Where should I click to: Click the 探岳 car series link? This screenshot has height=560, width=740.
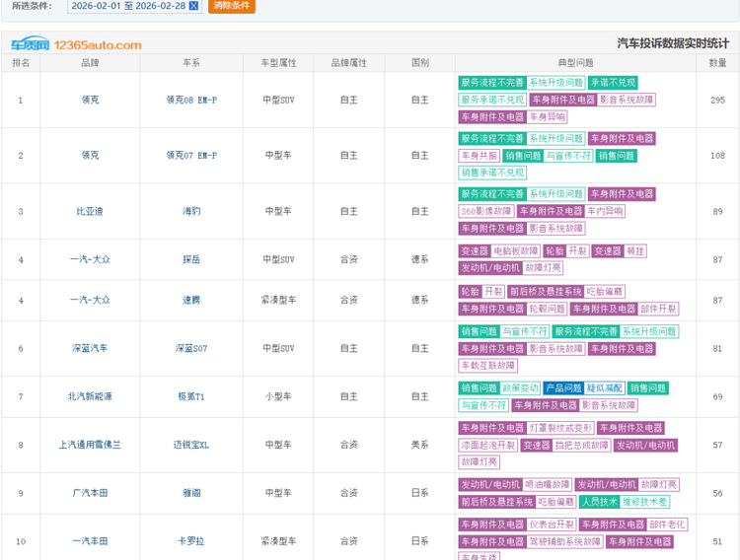pyautogui.click(x=191, y=260)
